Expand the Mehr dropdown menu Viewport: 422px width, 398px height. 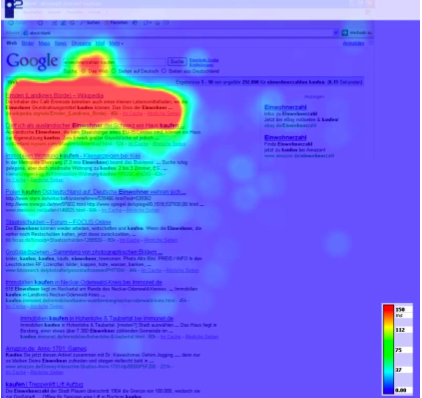click(x=116, y=43)
